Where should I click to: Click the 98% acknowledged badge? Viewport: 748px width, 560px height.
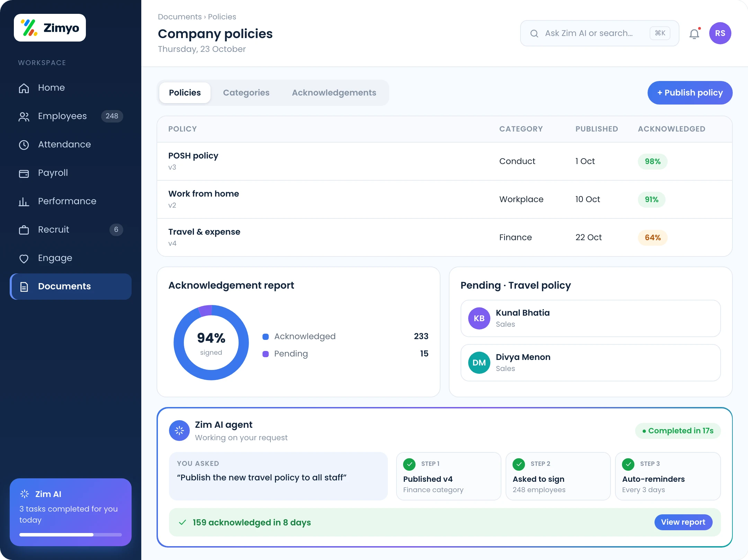point(652,161)
